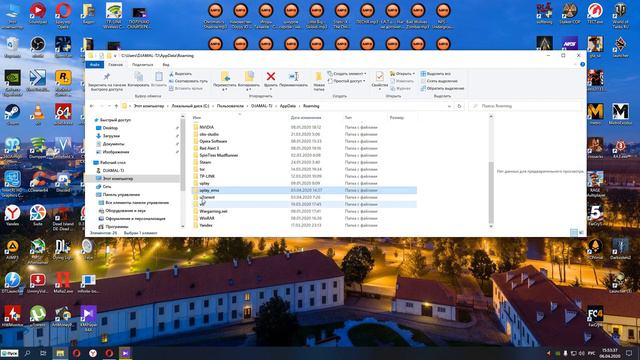Switch to large icons view toggle
The height and width of the screenshot is (360, 640).
point(581,233)
